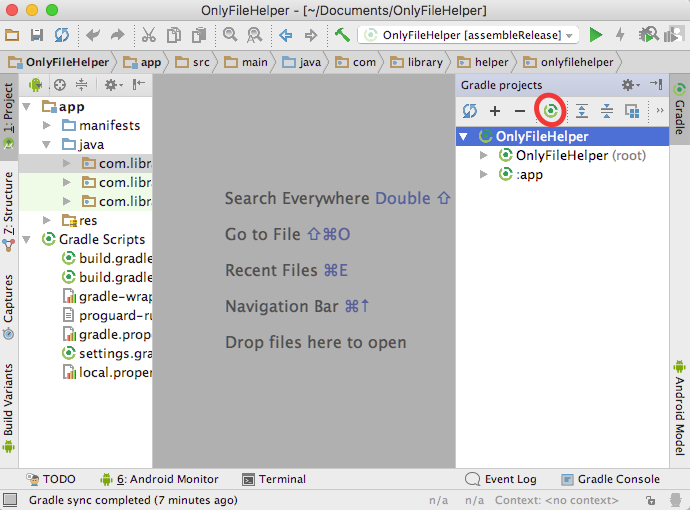Toggle offline mode icon in Gradle toolbar
This screenshot has height=510, width=690.
632,111
